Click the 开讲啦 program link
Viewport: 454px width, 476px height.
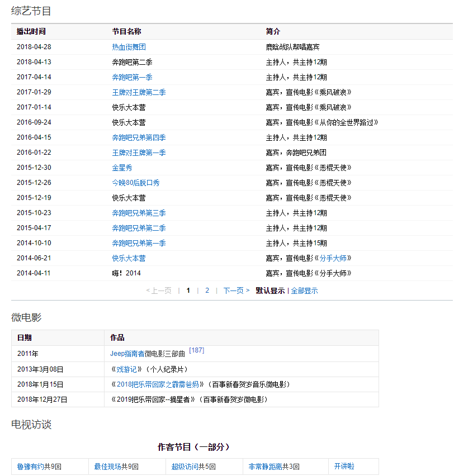(x=344, y=467)
